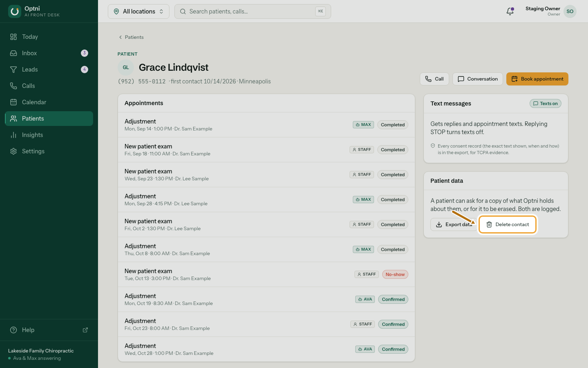Click Delete contact button
588x368 pixels.
click(508, 224)
